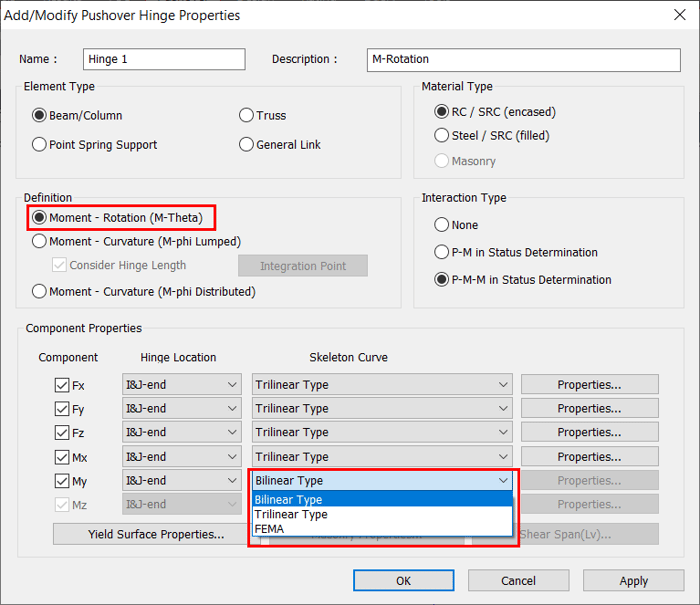700x605 pixels.
Task: Open Fy skeleton curve dropdown
Action: pos(382,408)
